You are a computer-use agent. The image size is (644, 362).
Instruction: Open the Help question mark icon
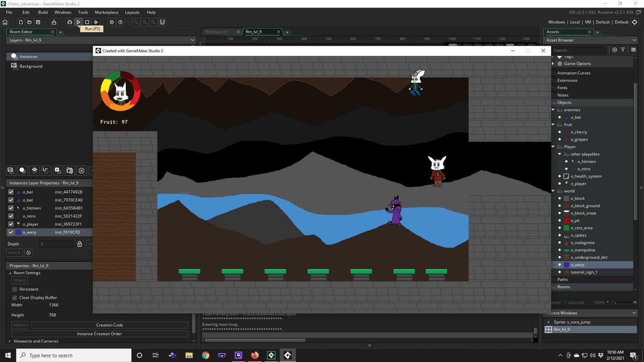[x=120, y=22]
